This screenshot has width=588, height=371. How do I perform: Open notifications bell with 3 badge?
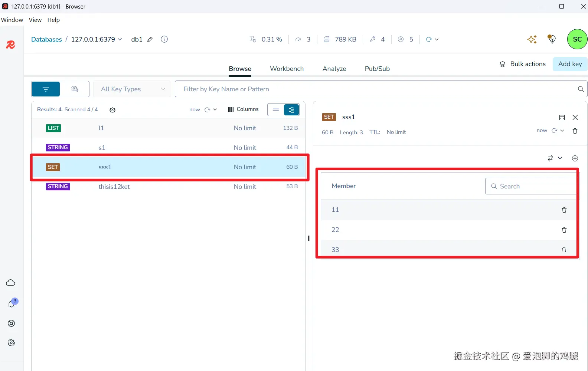click(12, 304)
